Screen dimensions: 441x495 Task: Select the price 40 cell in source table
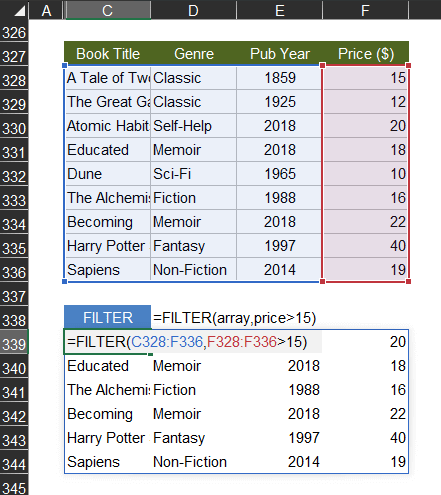click(366, 246)
